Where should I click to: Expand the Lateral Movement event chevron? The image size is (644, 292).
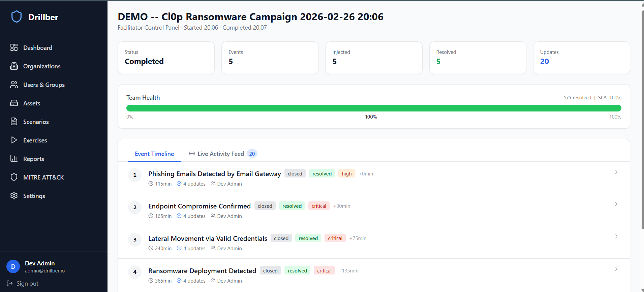(616, 237)
